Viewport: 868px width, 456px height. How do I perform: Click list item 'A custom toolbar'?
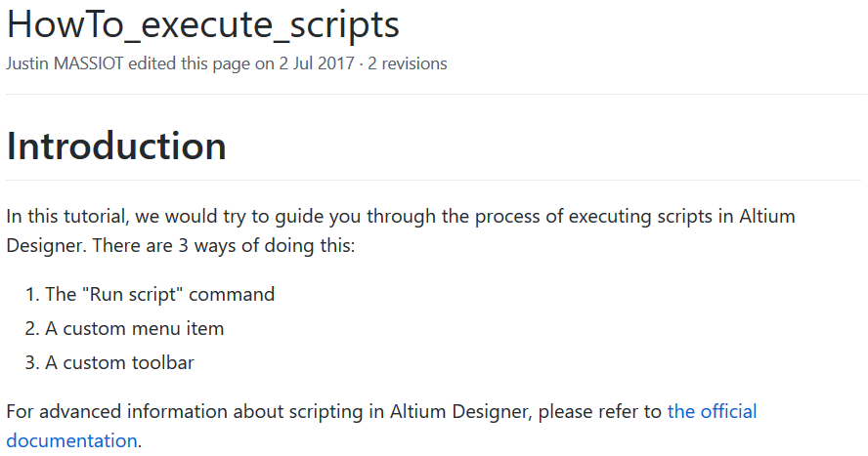119,362
